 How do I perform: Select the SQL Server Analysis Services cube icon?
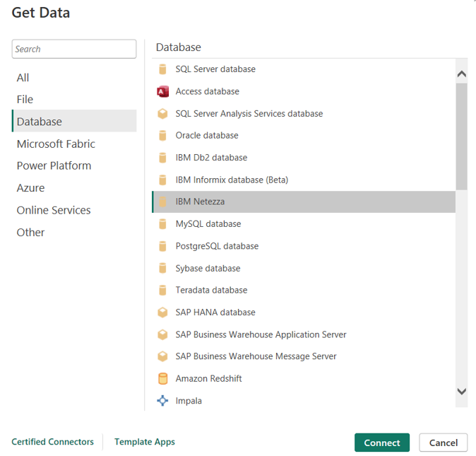click(162, 113)
